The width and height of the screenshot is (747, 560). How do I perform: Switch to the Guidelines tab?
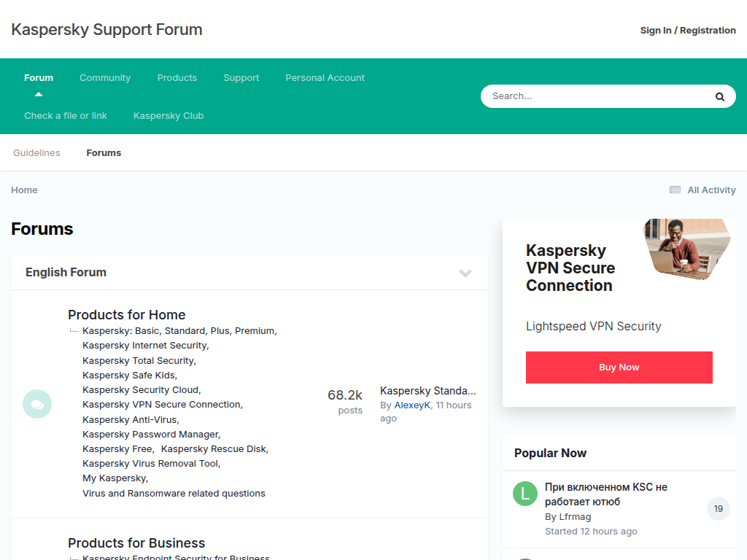coord(36,153)
